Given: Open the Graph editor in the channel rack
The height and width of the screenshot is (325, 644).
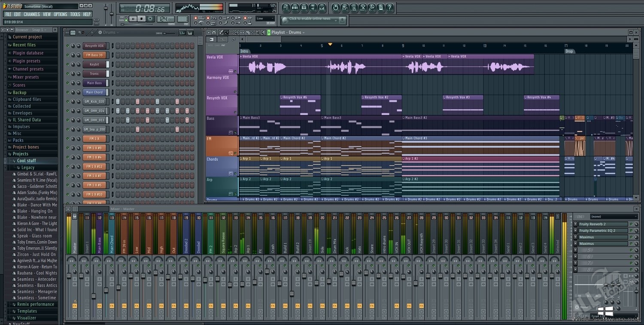Looking at the screenshot, I should pyautogui.click(x=183, y=32).
